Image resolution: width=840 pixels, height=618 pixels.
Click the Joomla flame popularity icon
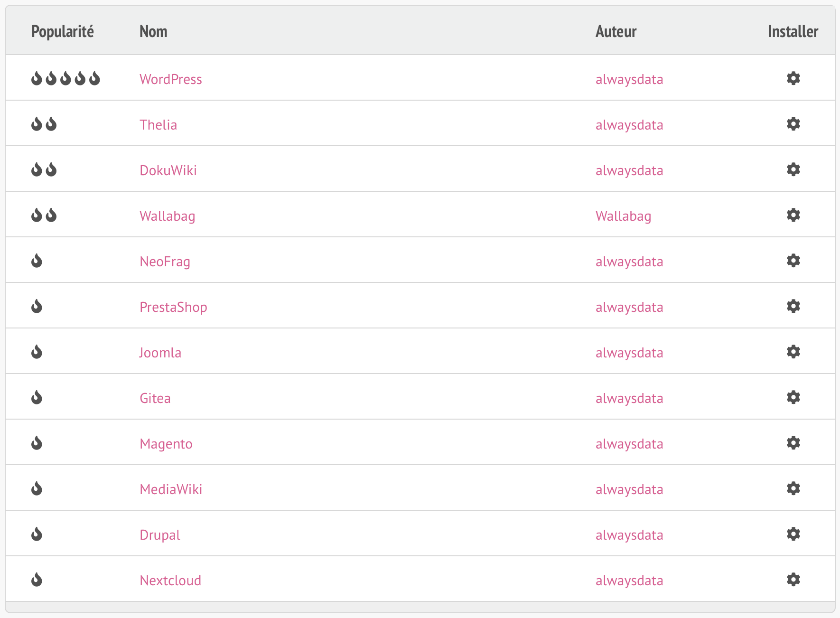coord(37,352)
